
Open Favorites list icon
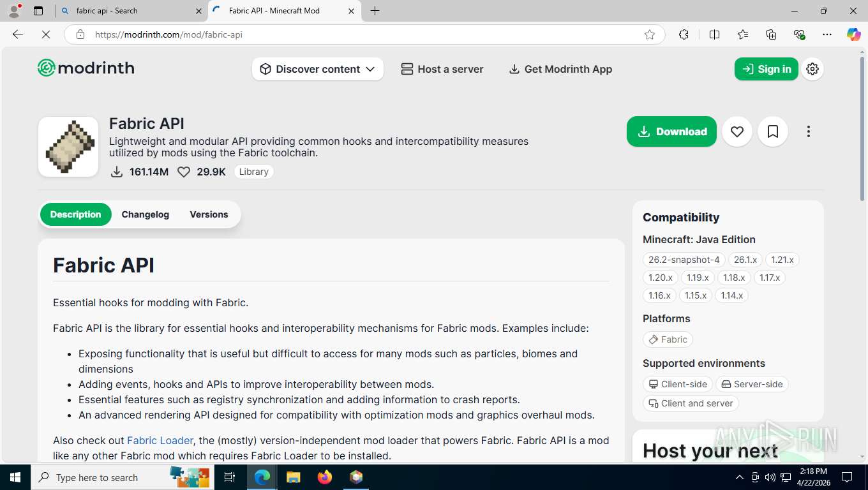tap(743, 34)
